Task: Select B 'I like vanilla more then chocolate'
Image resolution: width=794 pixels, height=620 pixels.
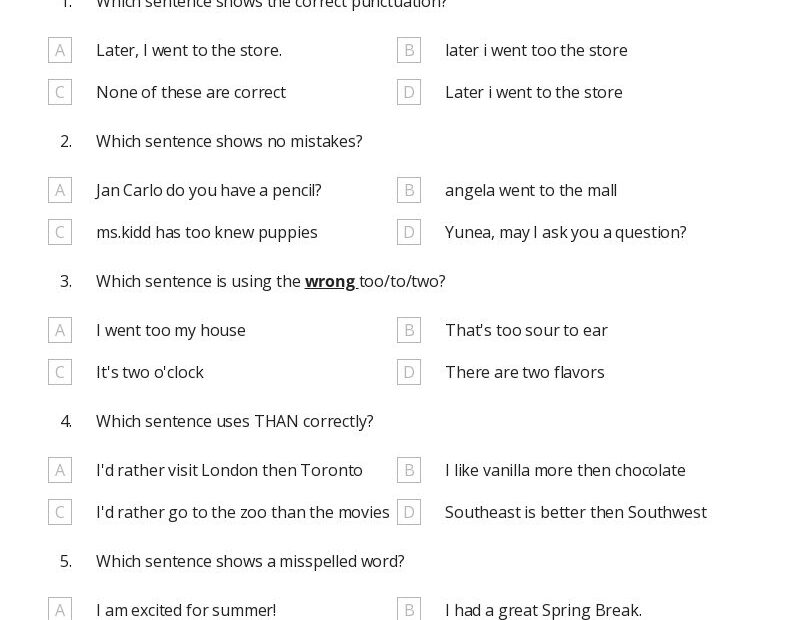Action: click(x=409, y=470)
